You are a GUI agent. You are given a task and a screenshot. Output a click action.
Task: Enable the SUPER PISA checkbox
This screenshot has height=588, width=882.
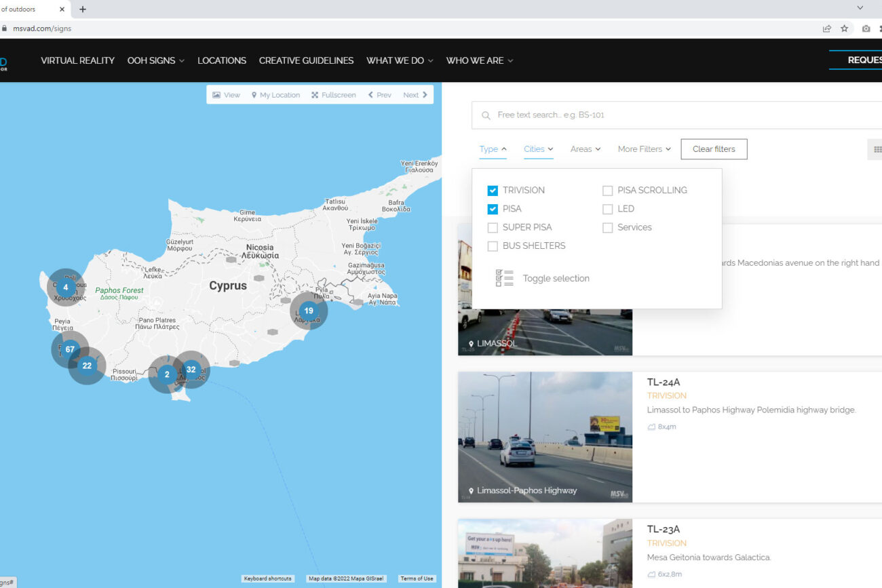click(x=493, y=227)
